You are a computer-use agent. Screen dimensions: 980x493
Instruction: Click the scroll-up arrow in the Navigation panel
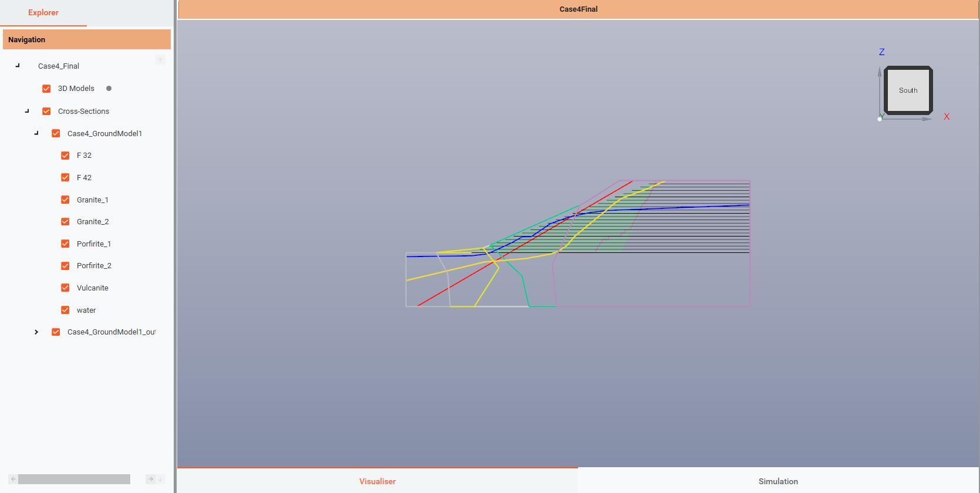point(160,60)
